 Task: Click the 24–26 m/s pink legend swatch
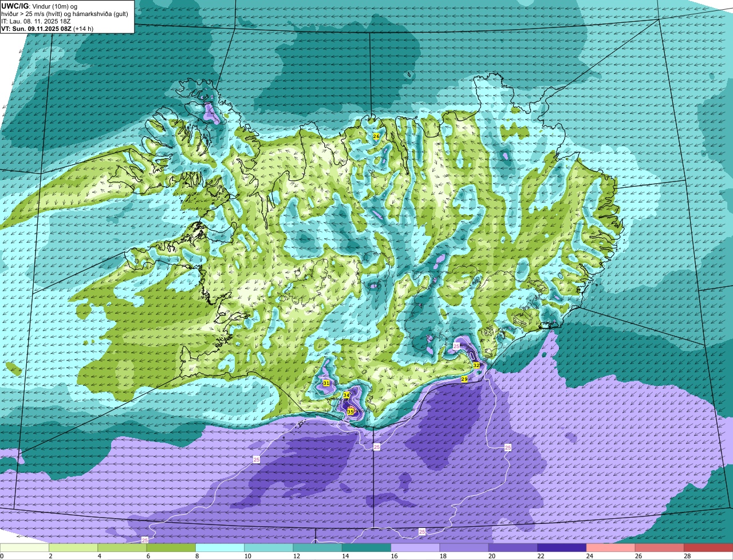pyautogui.click(x=611, y=548)
